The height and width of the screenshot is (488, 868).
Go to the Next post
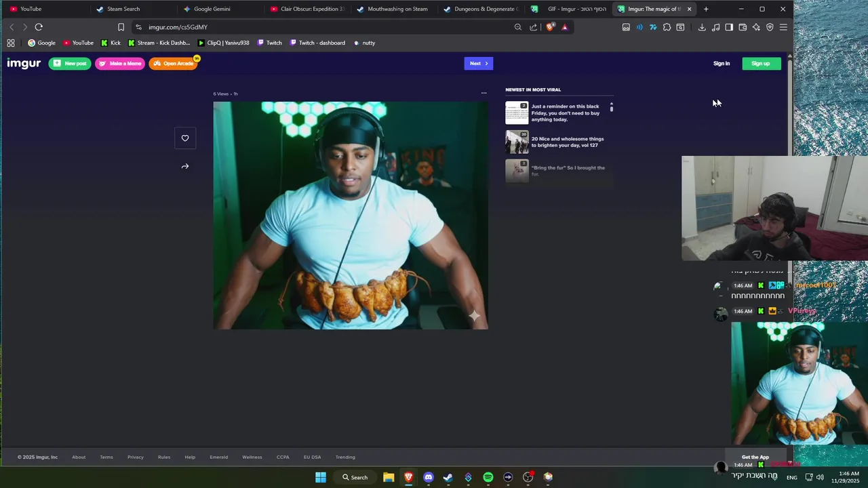click(x=479, y=64)
